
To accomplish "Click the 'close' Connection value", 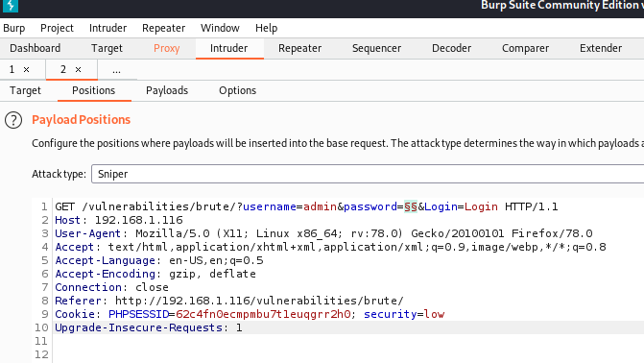I will point(152,287).
